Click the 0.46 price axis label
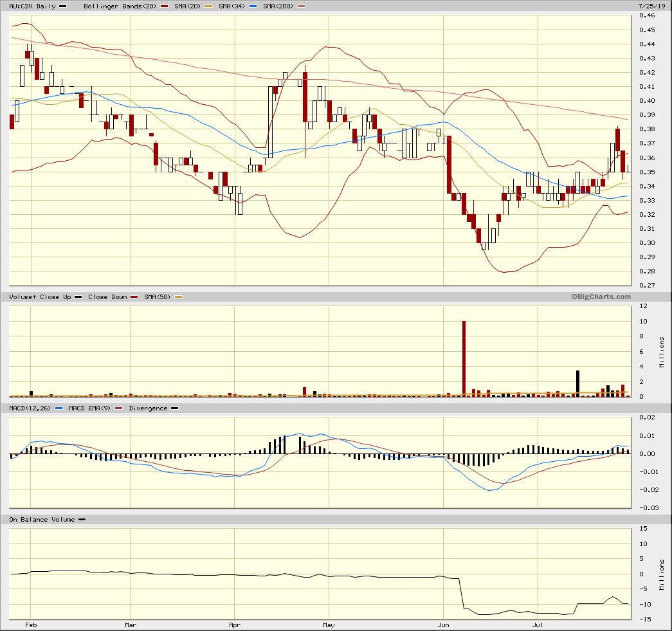672x631 pixels. tap(647, 15)
